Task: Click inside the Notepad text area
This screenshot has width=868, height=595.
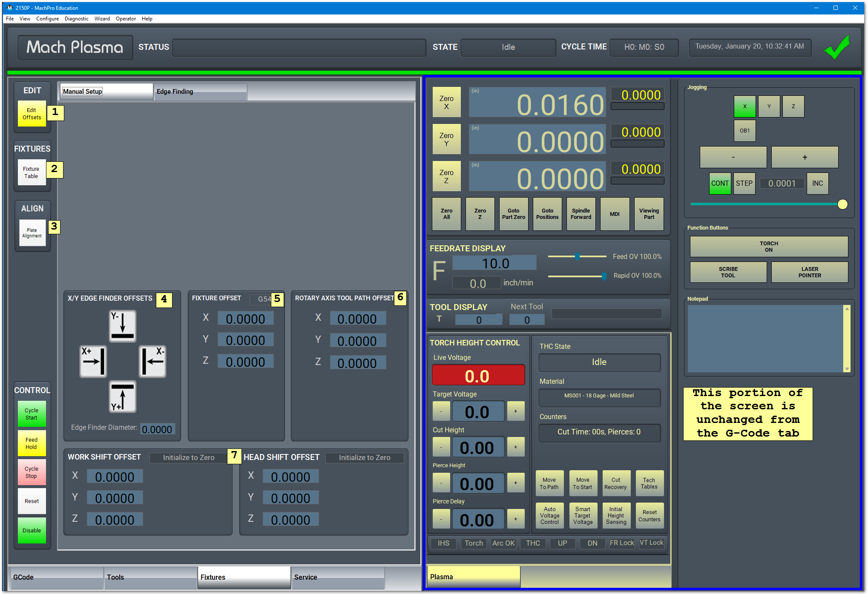Action: pos(765,339)
